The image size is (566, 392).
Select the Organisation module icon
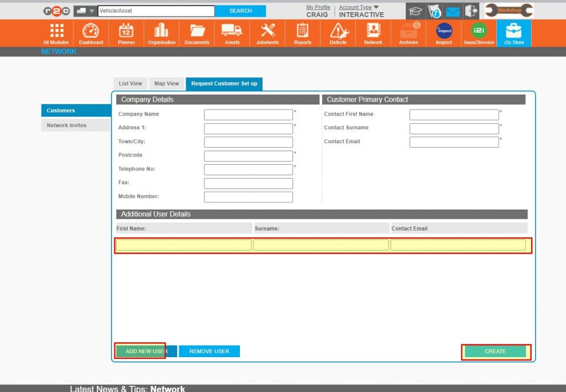(161, 33)
